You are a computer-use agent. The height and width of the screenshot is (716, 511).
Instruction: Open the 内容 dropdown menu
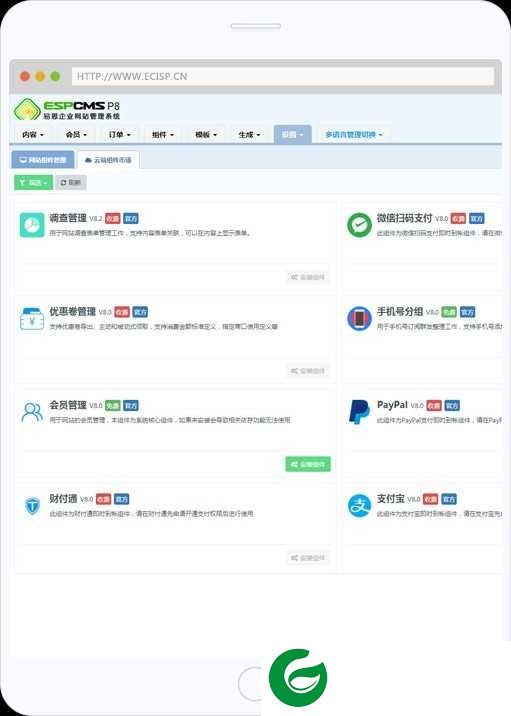33,135
